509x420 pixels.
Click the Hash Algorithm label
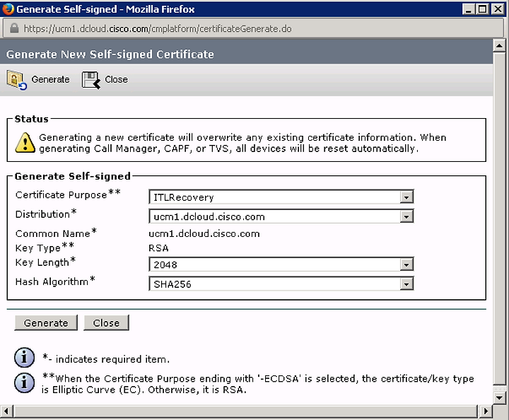55,281
